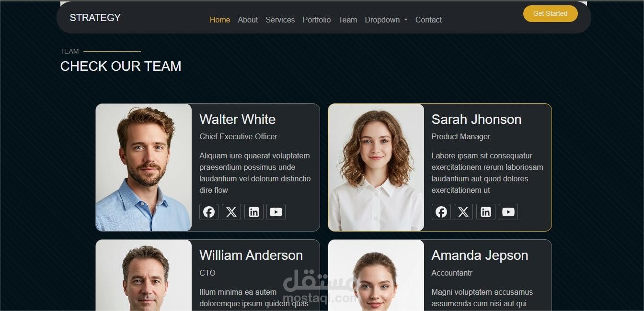Open the Portfolio nav link

coord(317,20)
